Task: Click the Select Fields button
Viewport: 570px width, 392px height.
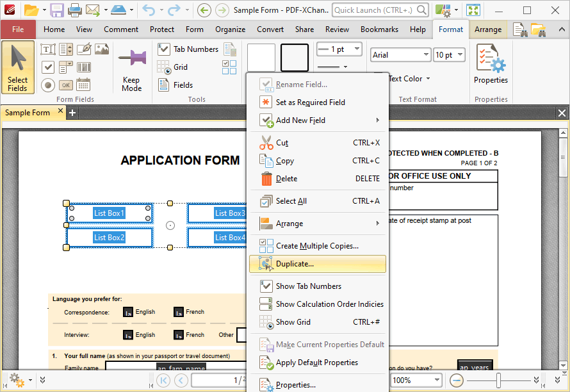Action: pyautogui.click(x=18, y=67)
